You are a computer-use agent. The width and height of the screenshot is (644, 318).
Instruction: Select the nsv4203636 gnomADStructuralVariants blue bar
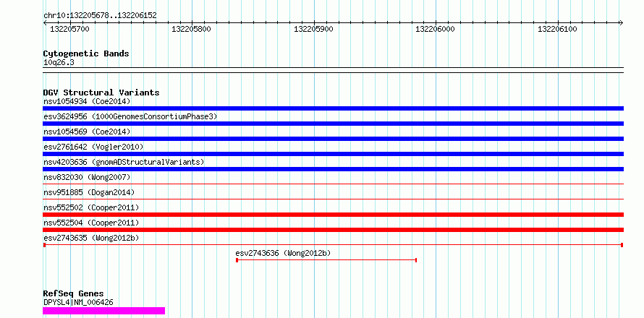[x=333, y=169]
